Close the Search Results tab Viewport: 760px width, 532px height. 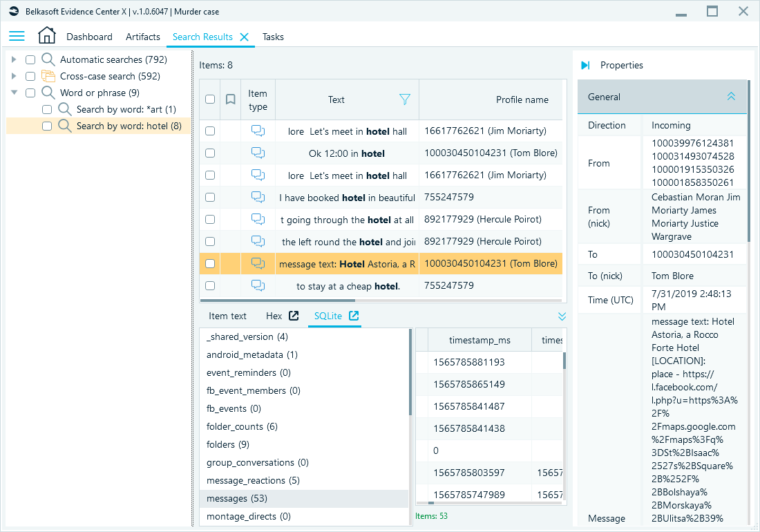[245, 37]
